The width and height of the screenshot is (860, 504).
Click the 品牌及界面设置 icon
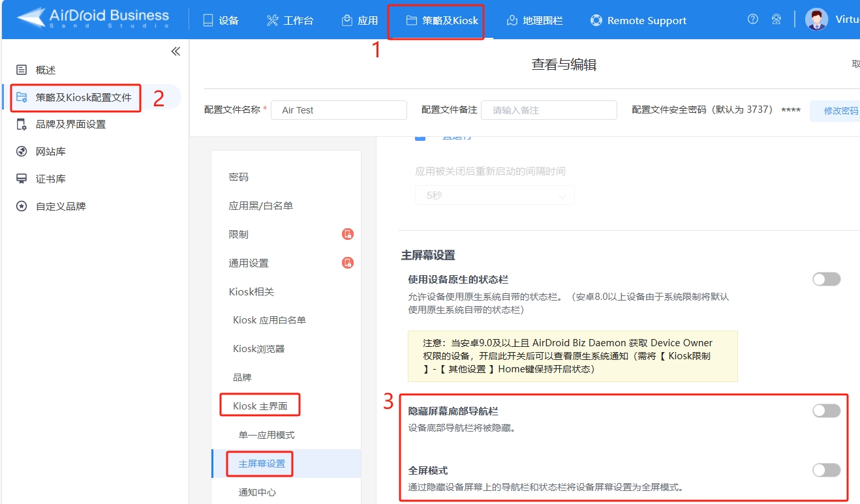pyautogui.click(x=22, y=124)
